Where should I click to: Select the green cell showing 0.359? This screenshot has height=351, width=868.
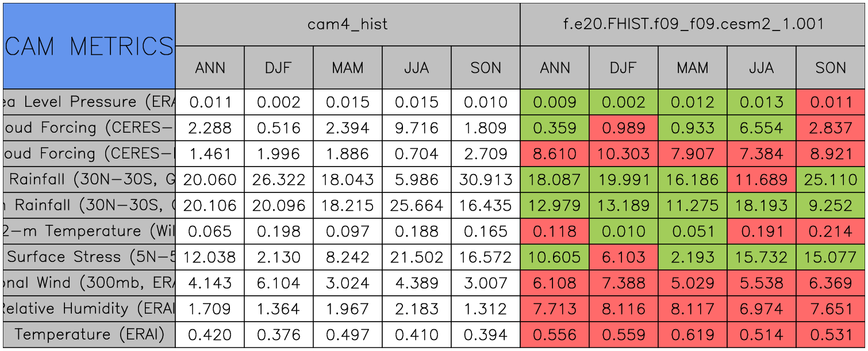pos(555,128)
